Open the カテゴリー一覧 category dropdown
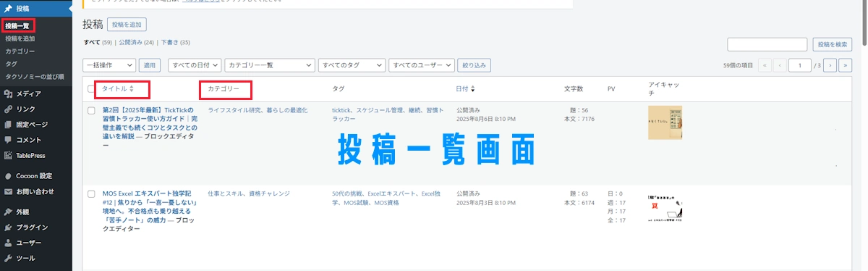The width and height of the screenshot is (868, 271). (x=269, y=65)
